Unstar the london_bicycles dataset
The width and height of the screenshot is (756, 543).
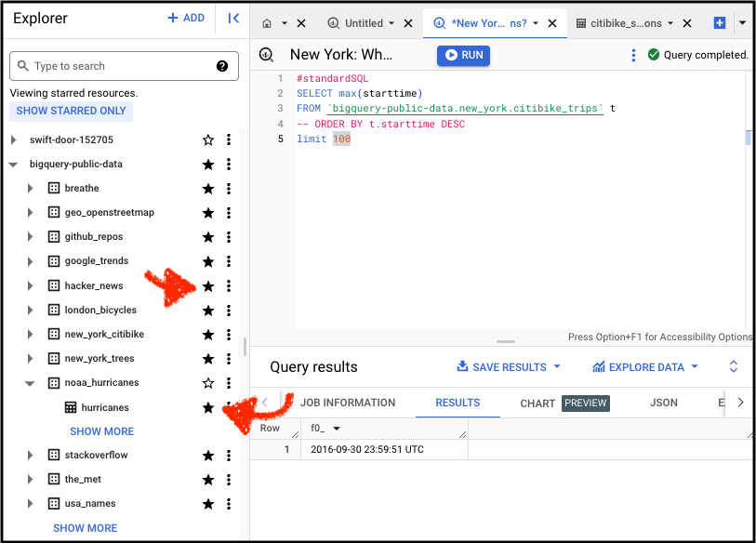tap(208, 310)
